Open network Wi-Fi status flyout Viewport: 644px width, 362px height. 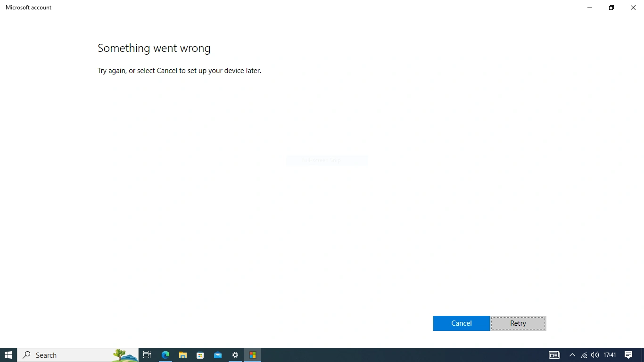point(584,355)
